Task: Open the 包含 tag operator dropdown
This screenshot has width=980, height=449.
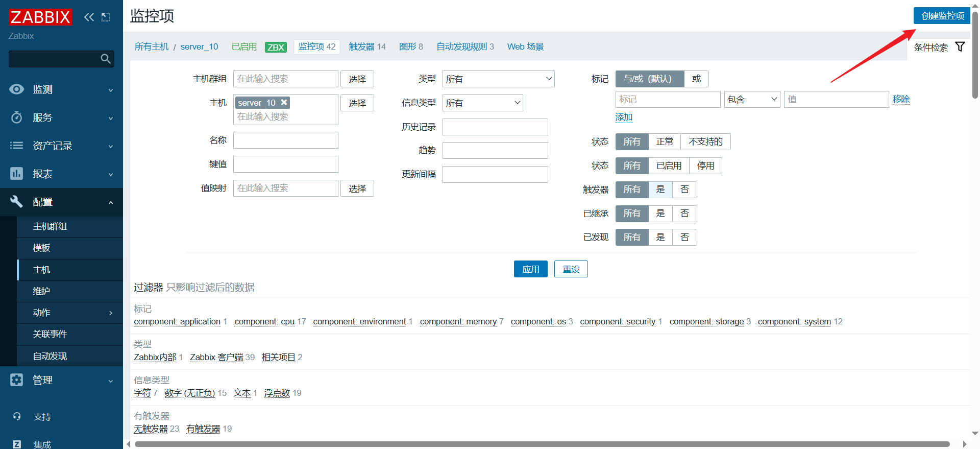Action: coord(752,99)
